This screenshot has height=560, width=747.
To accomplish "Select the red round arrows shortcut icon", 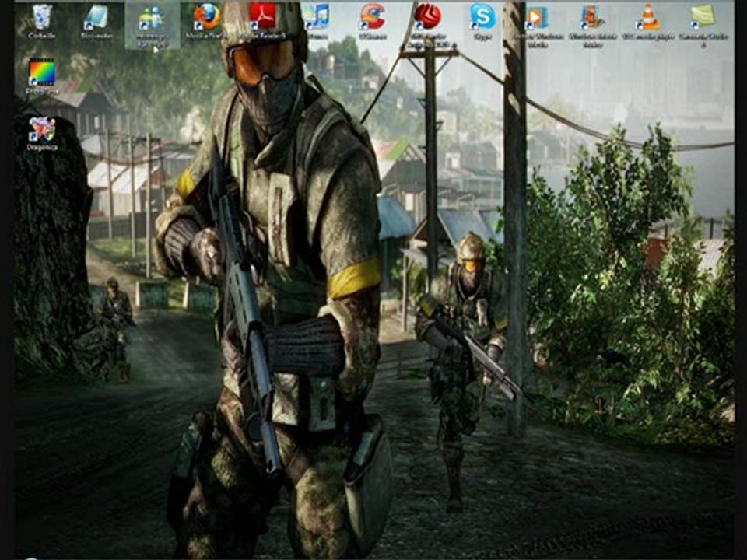I will click(427, 24).
